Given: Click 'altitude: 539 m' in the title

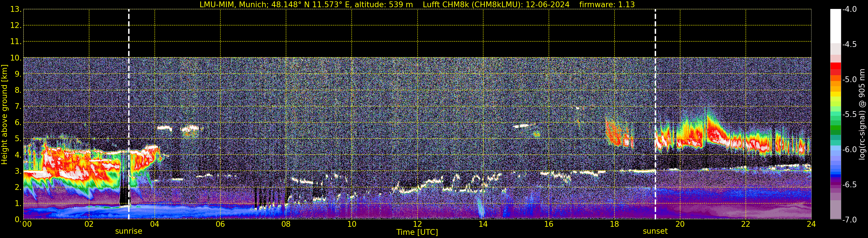Looking at the screenshot, I should [383, 5].
